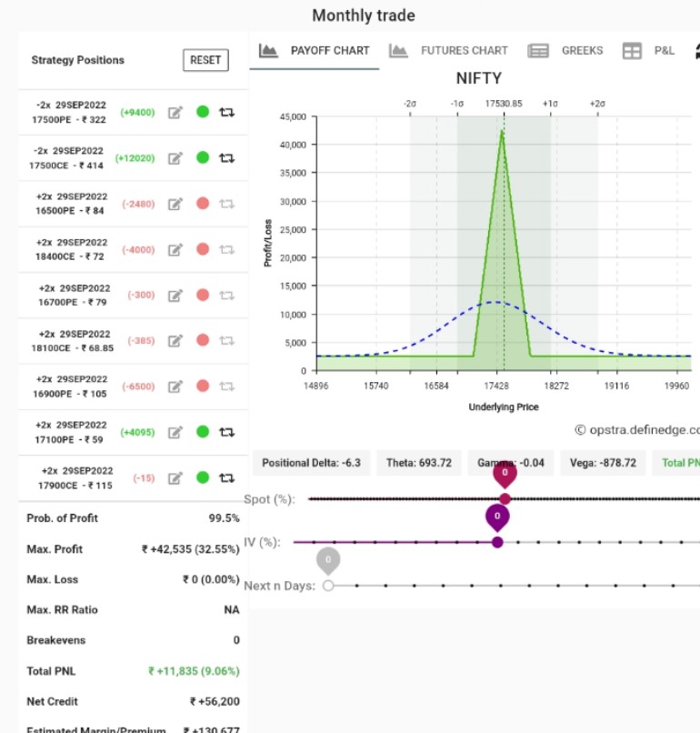Image resolution: width=700 pixels, height=733 pixels.
Task: Toggle the green dot for 17100PE
Action: click(203, 431)
